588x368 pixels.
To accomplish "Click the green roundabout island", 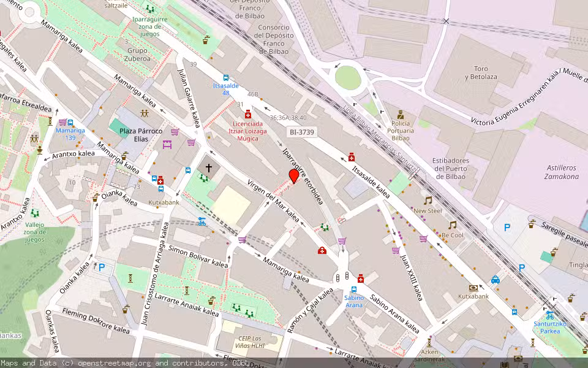I will 348,78.
